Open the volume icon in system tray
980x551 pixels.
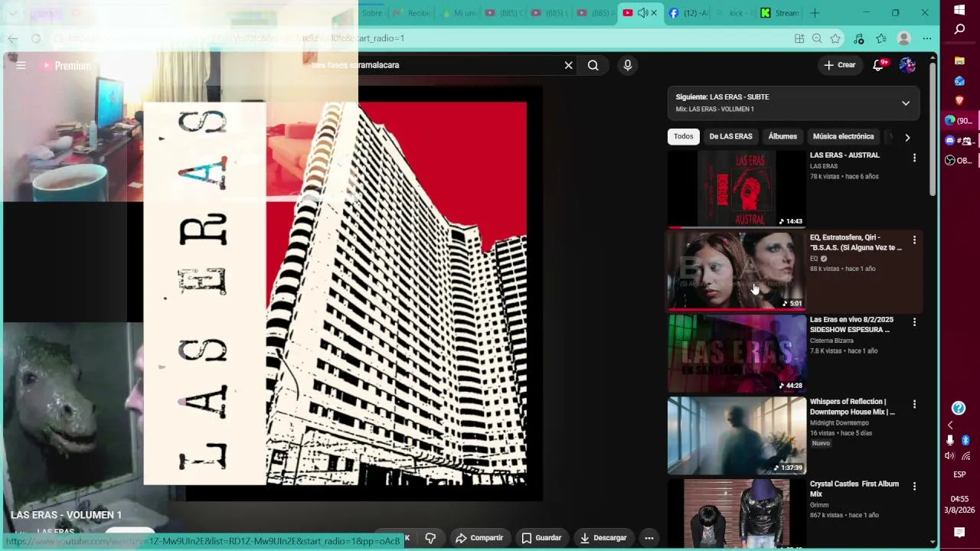click(x=950, y=456)
